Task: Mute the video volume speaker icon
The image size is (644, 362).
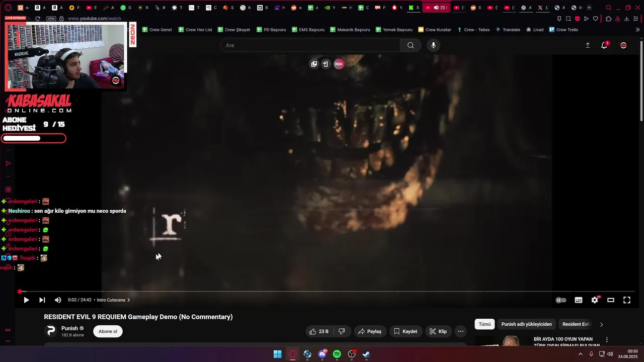Action: [58, 300]
